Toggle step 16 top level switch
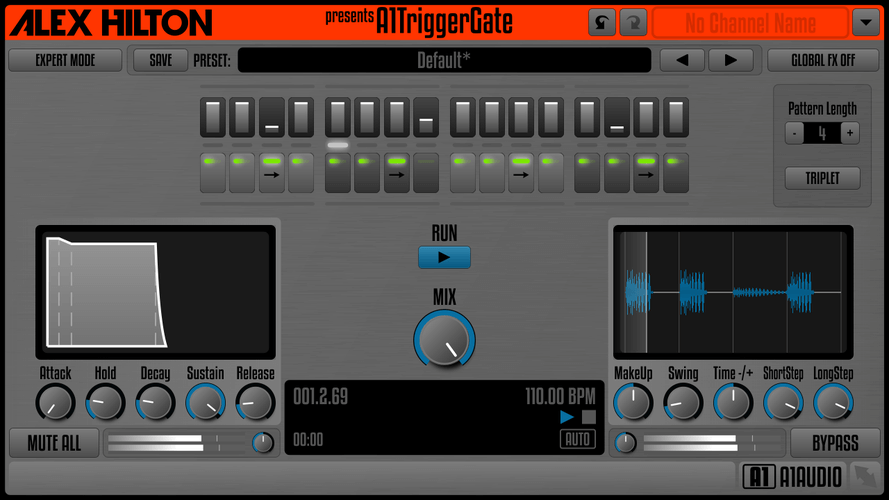Image resolution: width=889 pixels, height=500 pixels. click(x=676, y=117)
